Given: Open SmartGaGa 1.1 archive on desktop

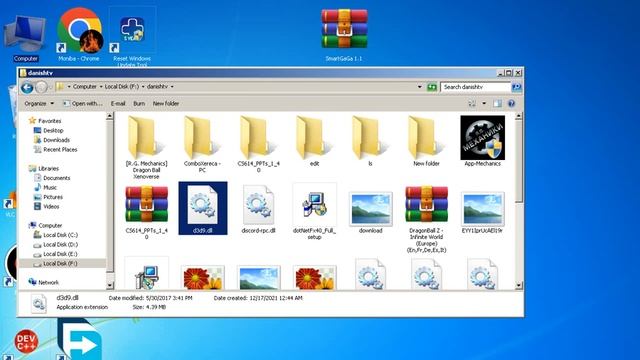Looking at the screenshot, I should [x=344, y=35].
